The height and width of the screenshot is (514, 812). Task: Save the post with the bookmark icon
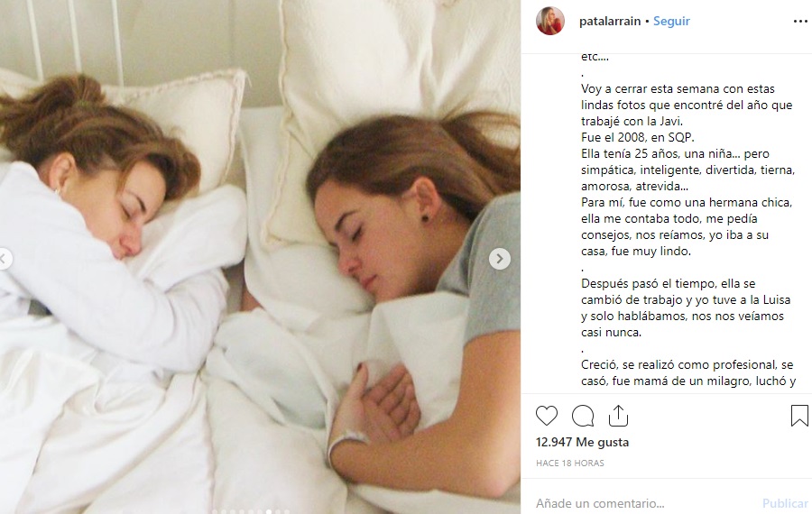(799, 416)
